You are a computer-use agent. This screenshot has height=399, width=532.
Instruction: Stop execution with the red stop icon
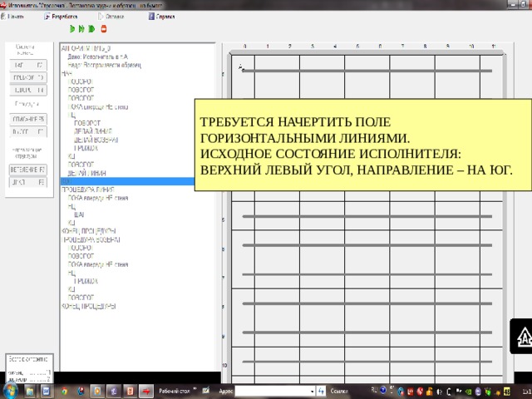pyautogui.click(x=104, y=29)
